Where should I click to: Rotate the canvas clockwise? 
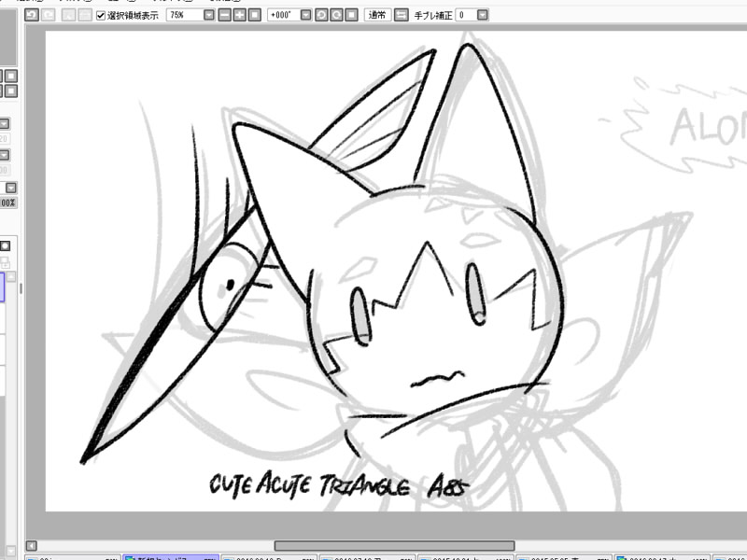(x=336, y=15)
